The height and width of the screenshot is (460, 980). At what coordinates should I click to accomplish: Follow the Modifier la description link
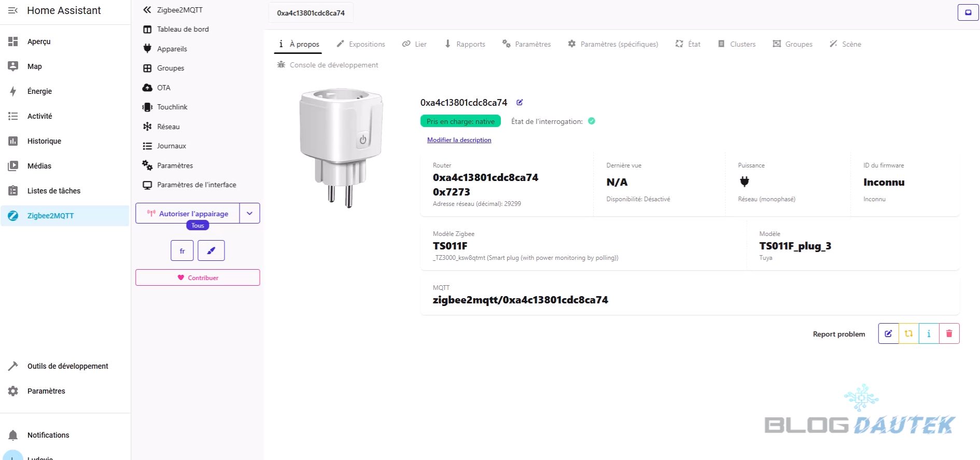459,140
